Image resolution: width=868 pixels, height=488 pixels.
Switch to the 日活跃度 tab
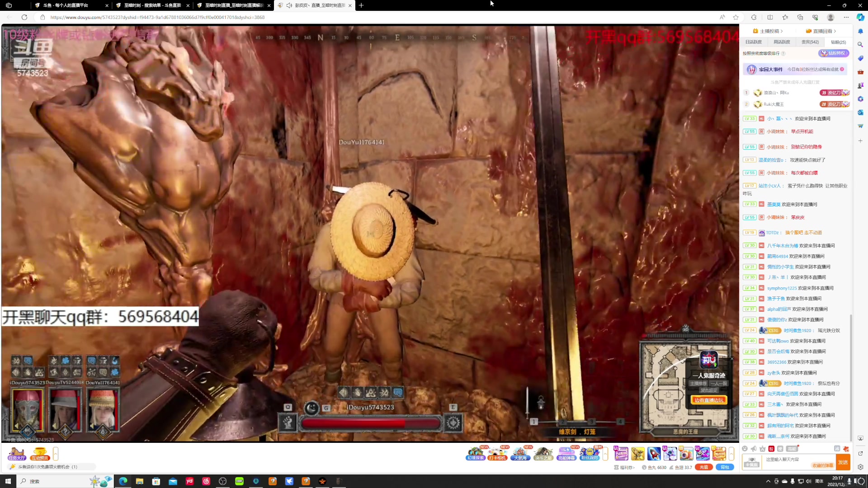click(x=754, y=42)
